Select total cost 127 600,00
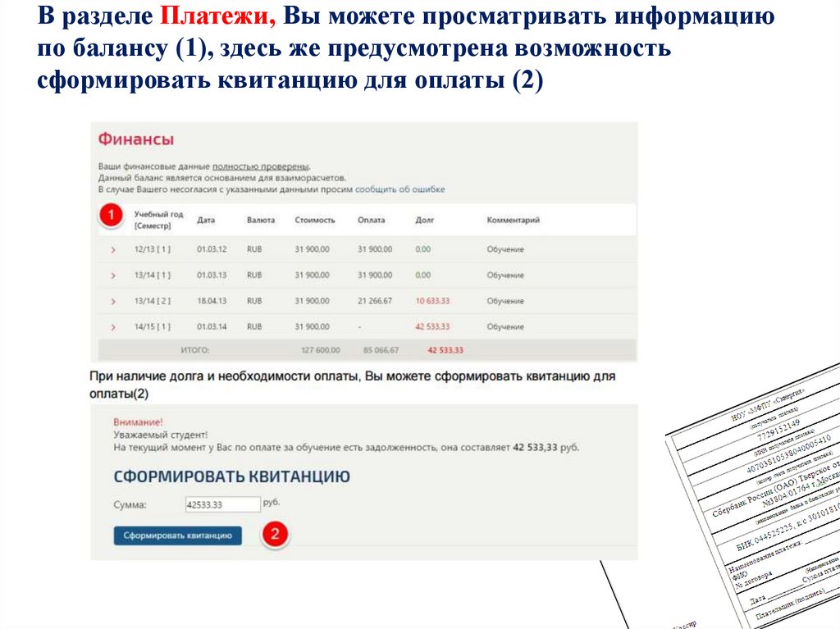 321,350
